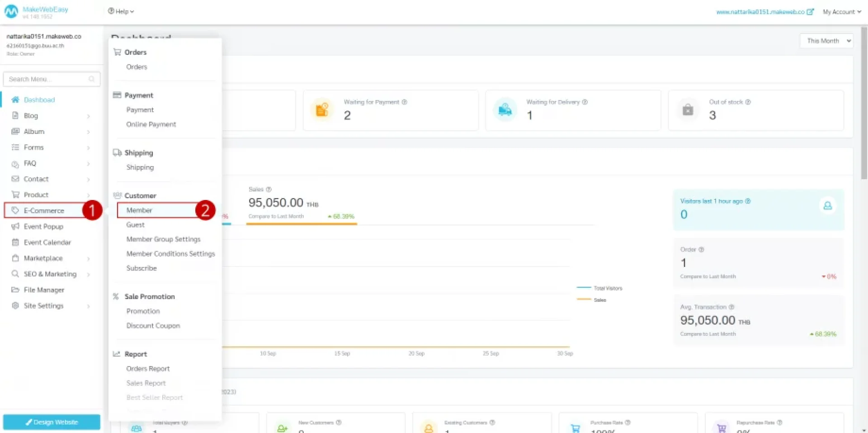
Task: Open Discount Coupon menu entry
Action: coord(153,326)
